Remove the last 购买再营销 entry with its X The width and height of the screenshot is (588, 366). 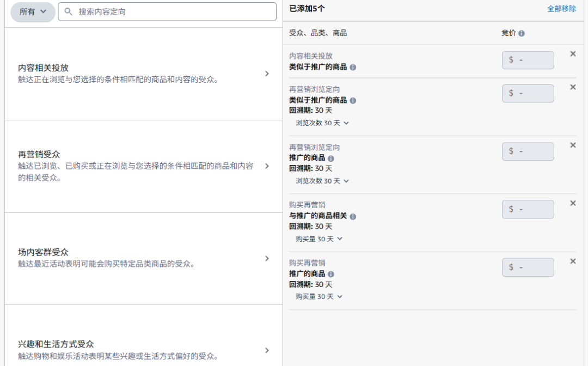573,260
